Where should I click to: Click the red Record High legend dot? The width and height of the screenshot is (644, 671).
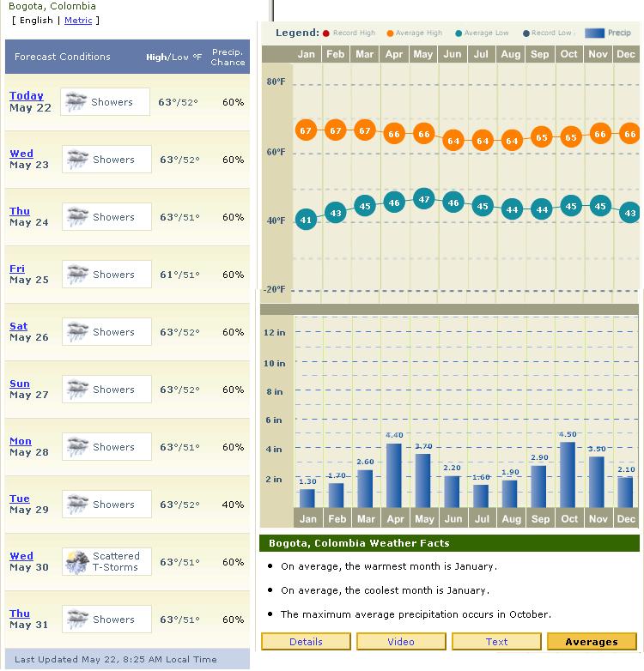point(326,33)
